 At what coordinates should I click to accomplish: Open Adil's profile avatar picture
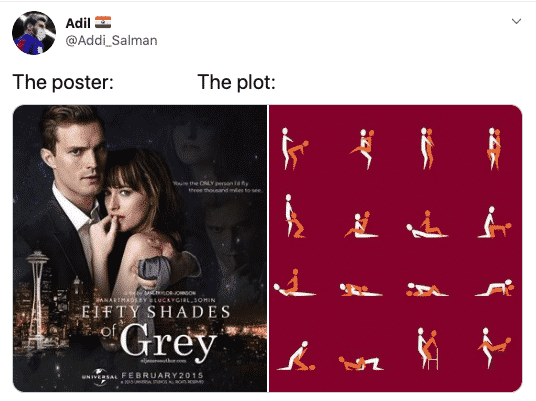34,33
